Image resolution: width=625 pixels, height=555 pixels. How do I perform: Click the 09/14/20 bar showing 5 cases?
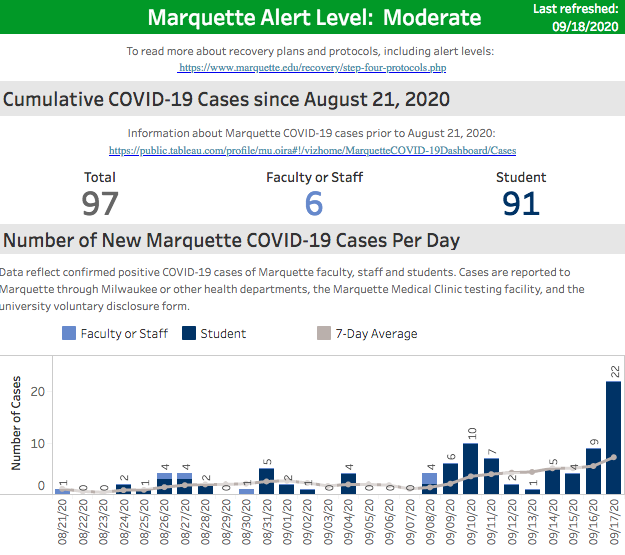click(x=552, y=481)
